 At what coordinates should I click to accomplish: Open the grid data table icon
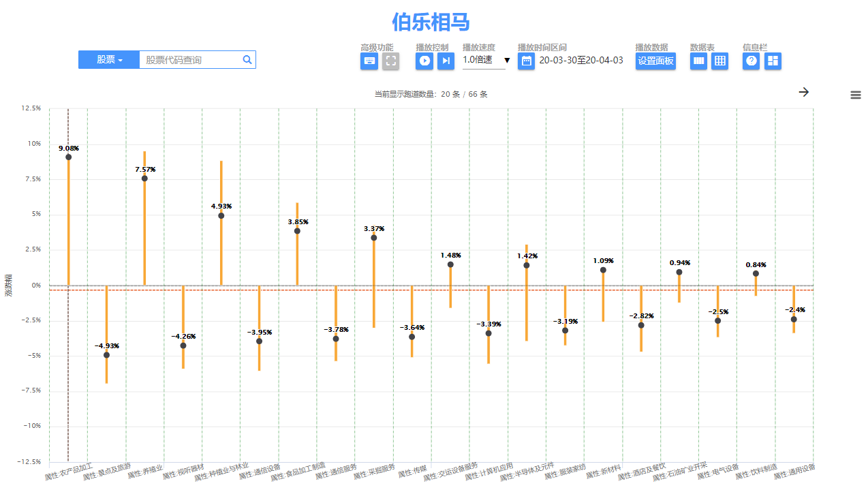tap(719, 61)
